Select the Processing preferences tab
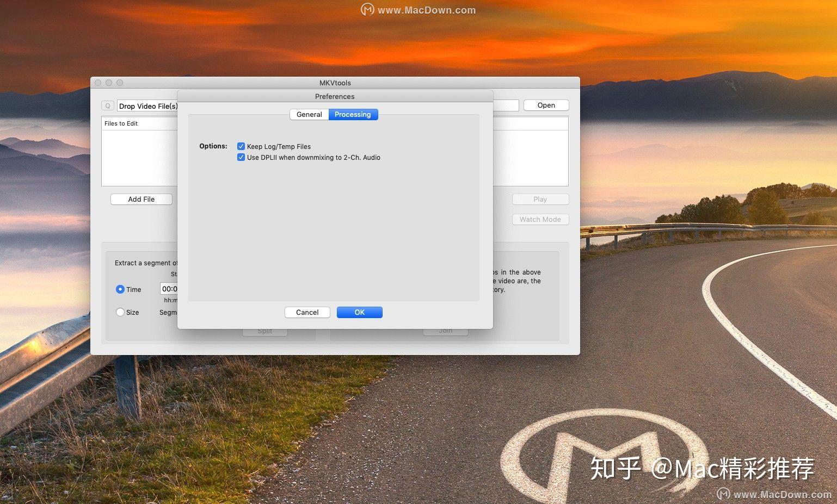 [x=353, y=114]
